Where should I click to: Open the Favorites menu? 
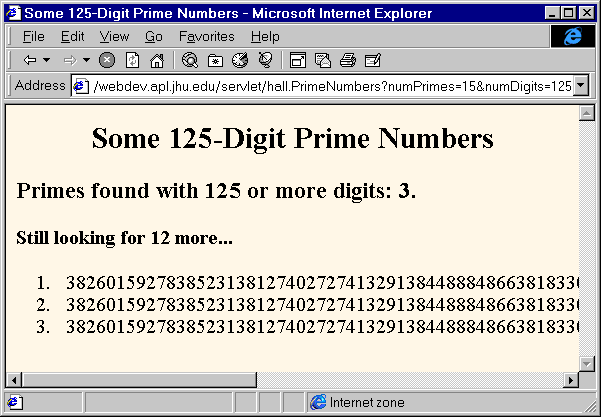tap(206, 36)
